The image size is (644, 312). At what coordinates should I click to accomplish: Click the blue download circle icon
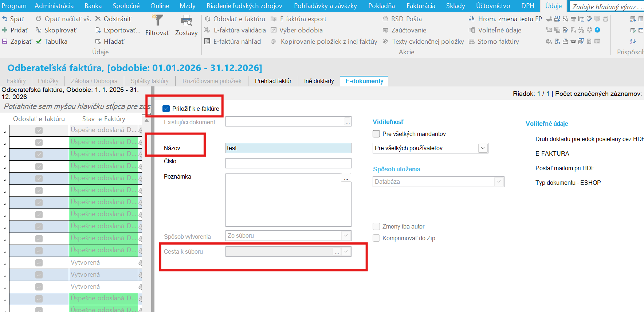click(x=597, y=30)
